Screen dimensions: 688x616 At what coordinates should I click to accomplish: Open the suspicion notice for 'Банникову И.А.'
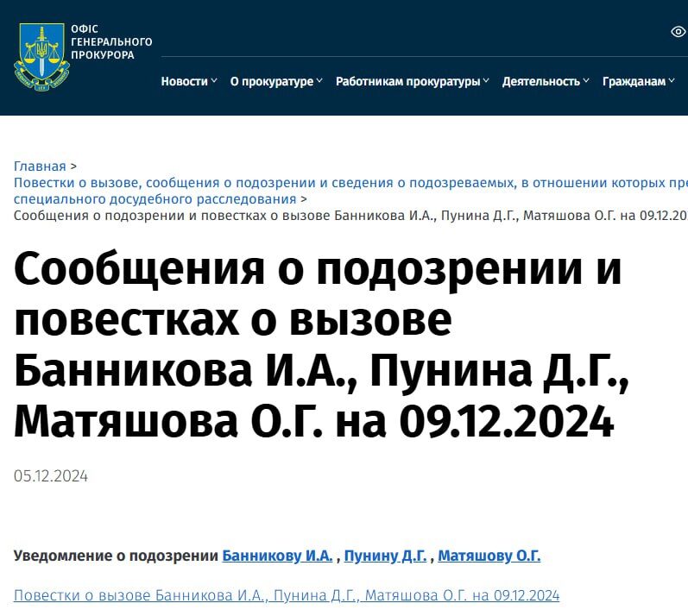click(x=277, y=556)
